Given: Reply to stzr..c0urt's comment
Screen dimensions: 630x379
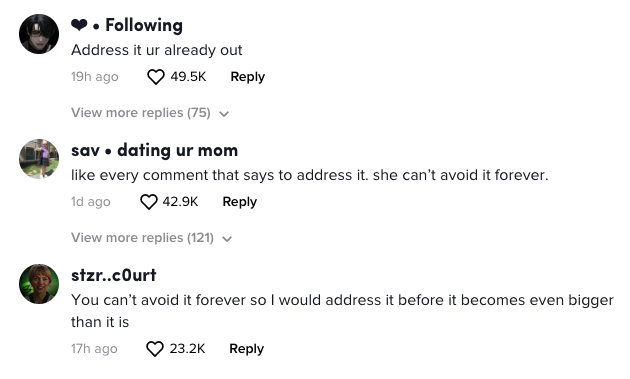Looking at the screenshot, I should [246, 349].
